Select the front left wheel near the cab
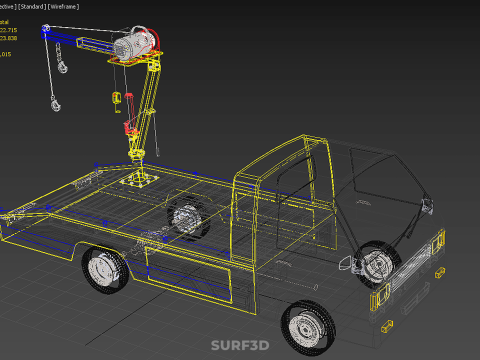 (308, 328)
